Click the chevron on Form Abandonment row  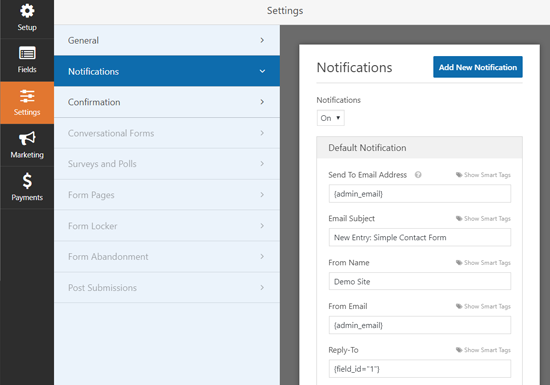coord(262,257)
